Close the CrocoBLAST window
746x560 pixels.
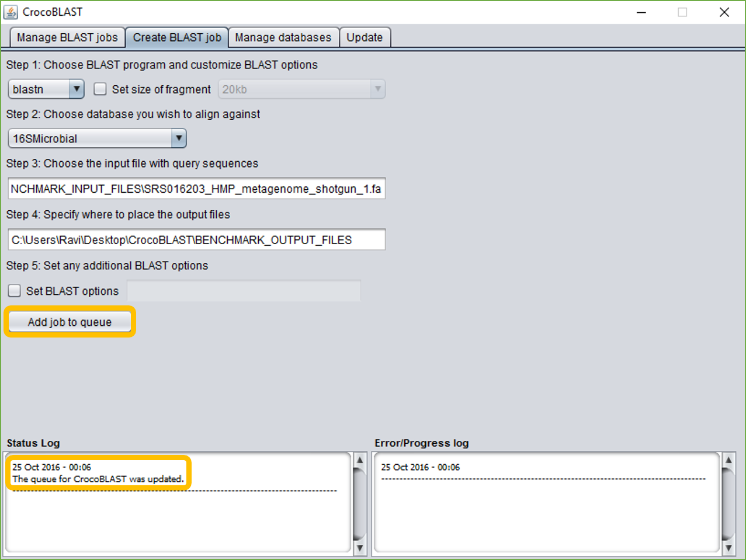pos(724,12)
